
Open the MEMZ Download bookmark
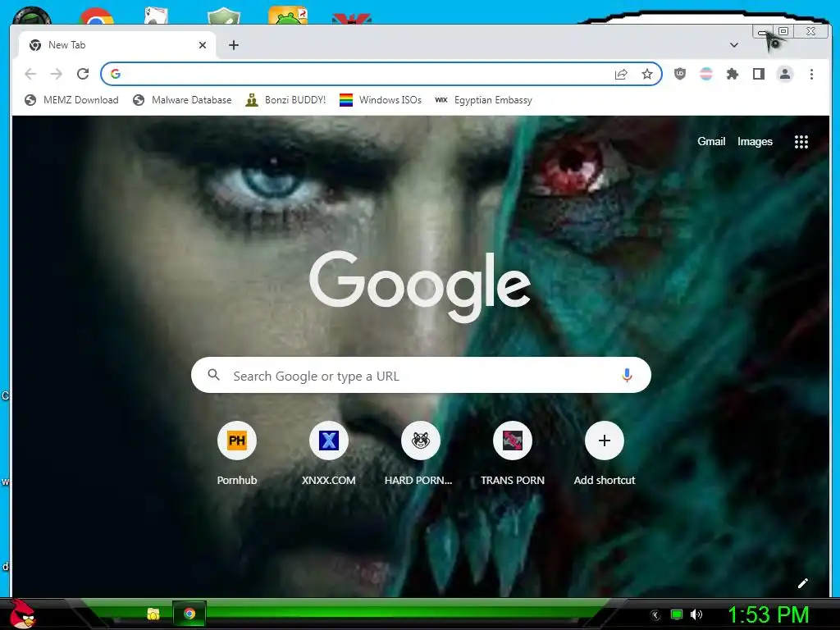[71, 100]
